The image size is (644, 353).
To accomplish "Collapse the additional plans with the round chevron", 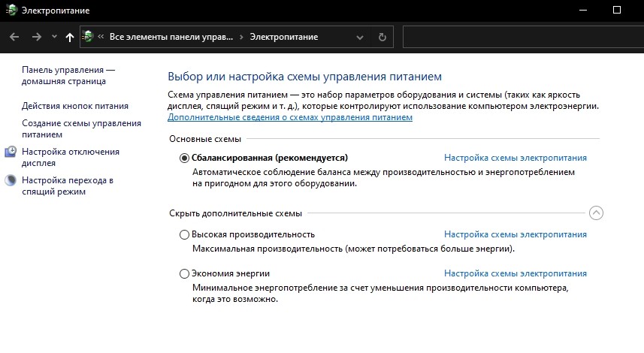I will click(596, 213).
